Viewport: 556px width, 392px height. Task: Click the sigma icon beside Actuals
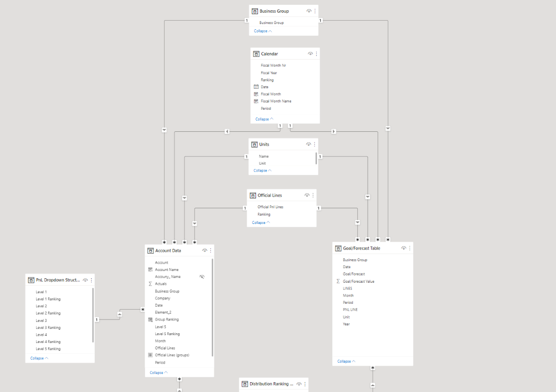(151, 284)
